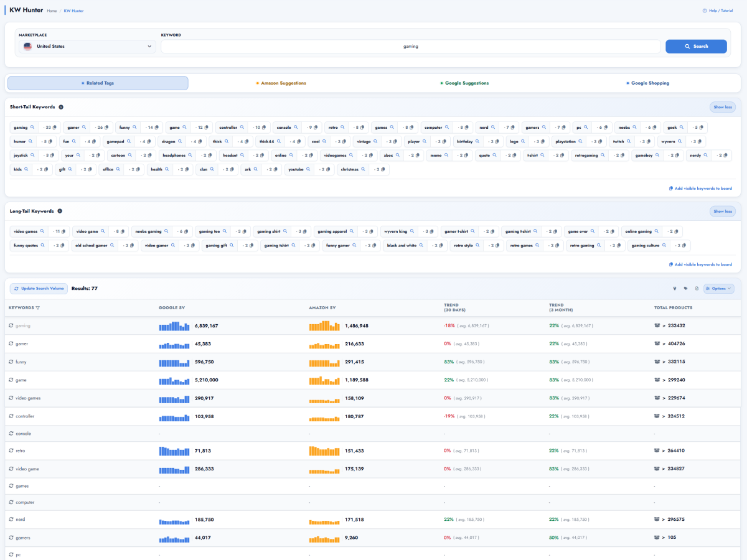Image resolution: width=747 pixels, height=560 pixels.
Task: Collapse Long-Tail Keywords with Show less
Action: [x=723, y=212]
